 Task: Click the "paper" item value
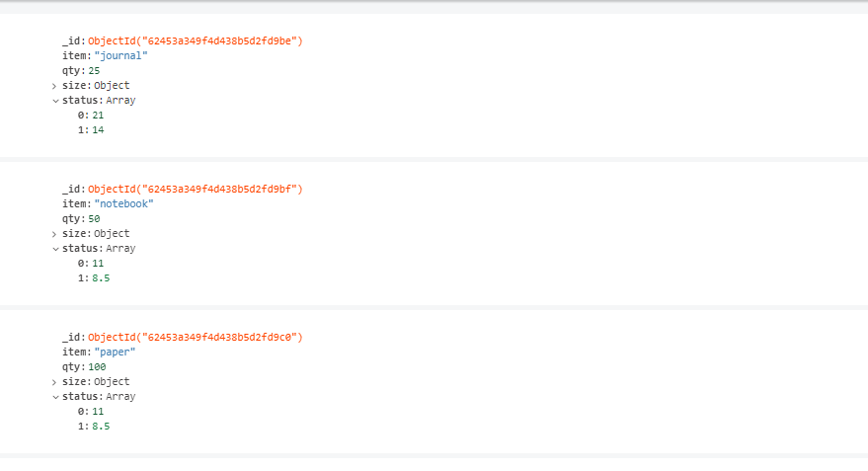pyautogui.click(x=115, y=352)
